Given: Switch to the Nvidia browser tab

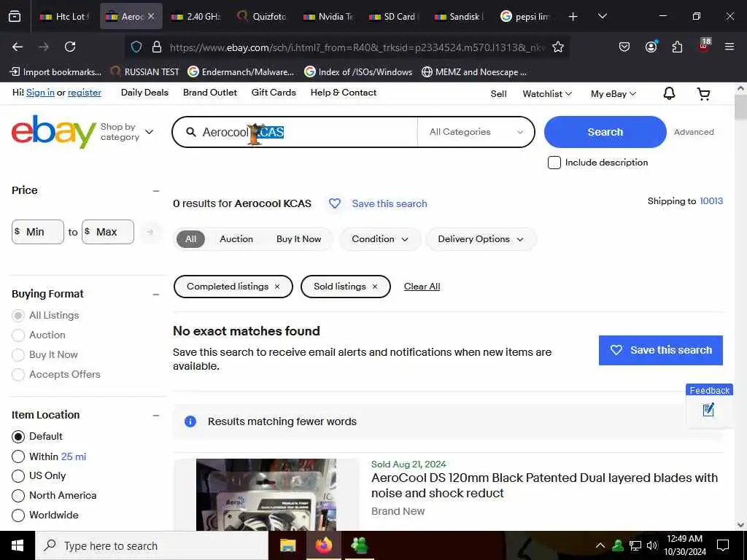Looking at the screenshot, I should tap(328, 17).
